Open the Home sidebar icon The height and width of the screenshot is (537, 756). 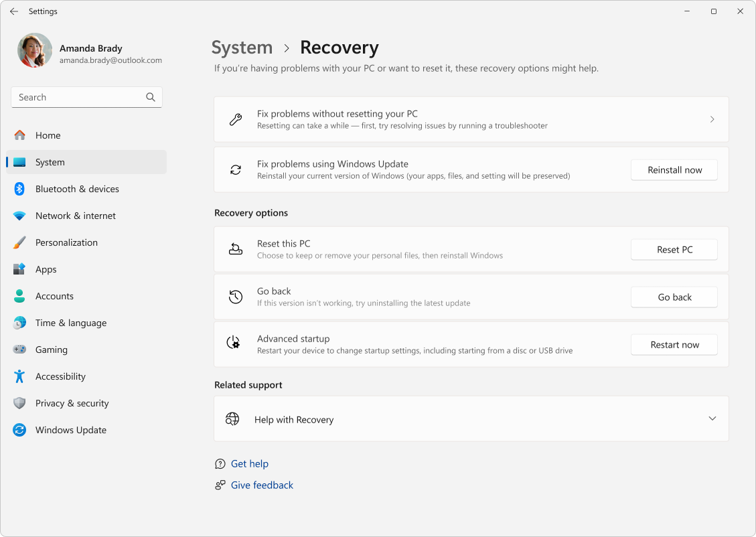[x=21, y=135]
